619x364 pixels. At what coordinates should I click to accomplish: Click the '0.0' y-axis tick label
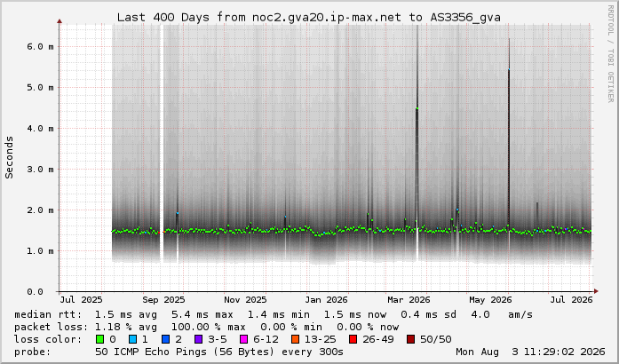click(36, 292)
